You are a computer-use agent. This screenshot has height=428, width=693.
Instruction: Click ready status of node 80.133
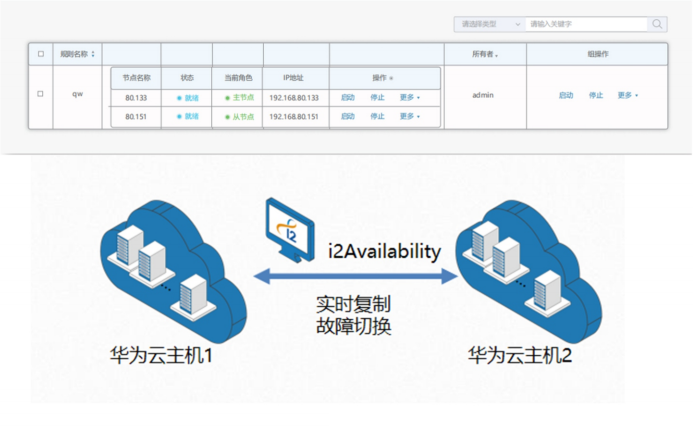tap(188, 98)
